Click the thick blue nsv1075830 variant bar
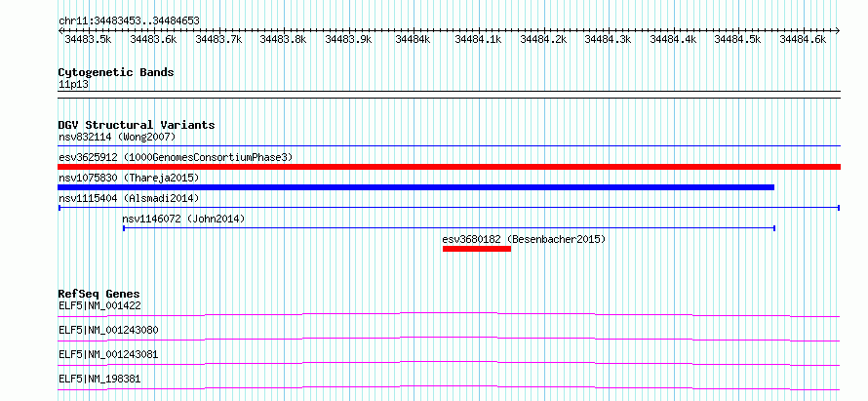The height and width of the screenshot is (401, 868). pos(415,187)
